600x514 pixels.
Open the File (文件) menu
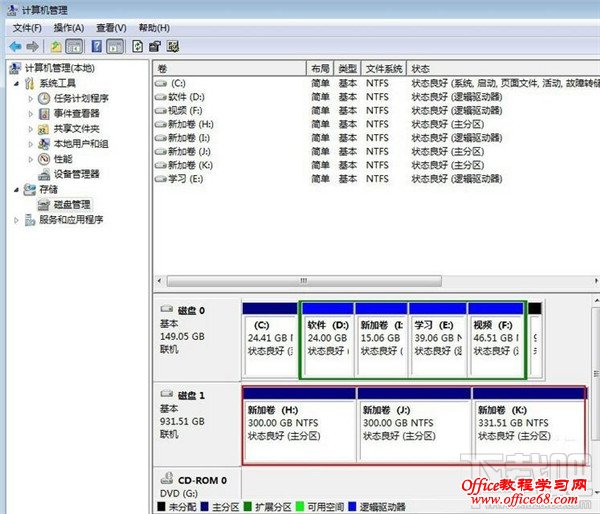click(x=27, y=28)
